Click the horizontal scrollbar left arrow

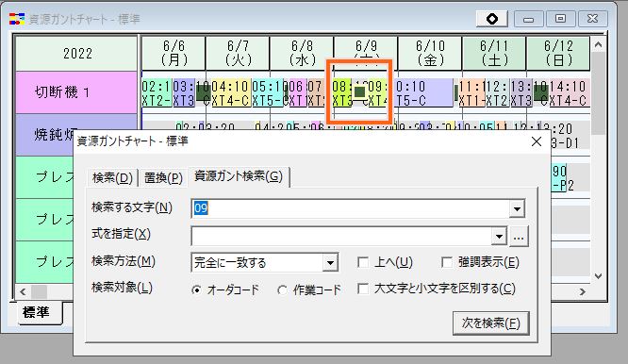tap(23, 292)
